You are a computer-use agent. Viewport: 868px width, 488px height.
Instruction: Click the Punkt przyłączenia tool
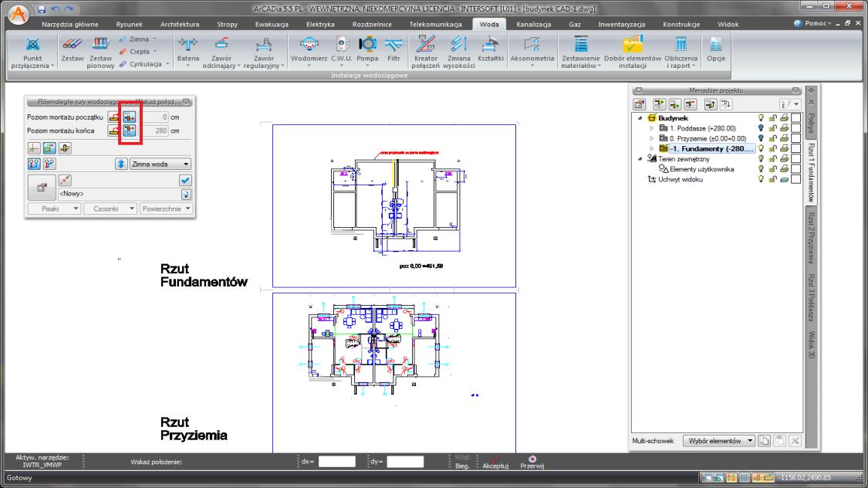pyautogui.click(x=32, y=53)
